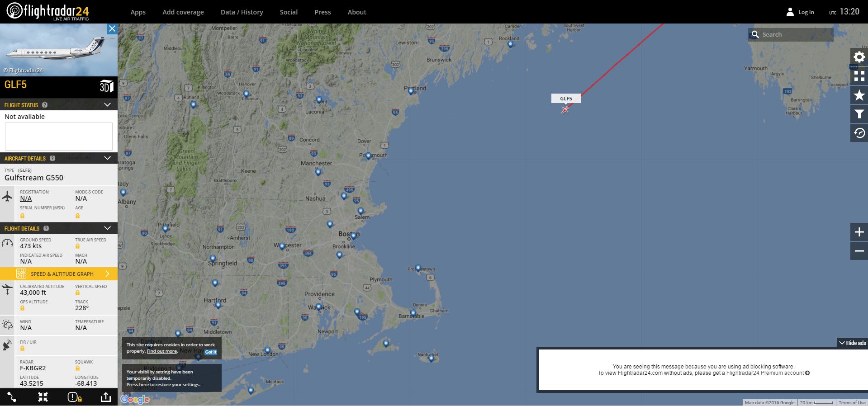
Task: Open the Data / History menu
Action: pyautogui.click(x=242, y=12)
